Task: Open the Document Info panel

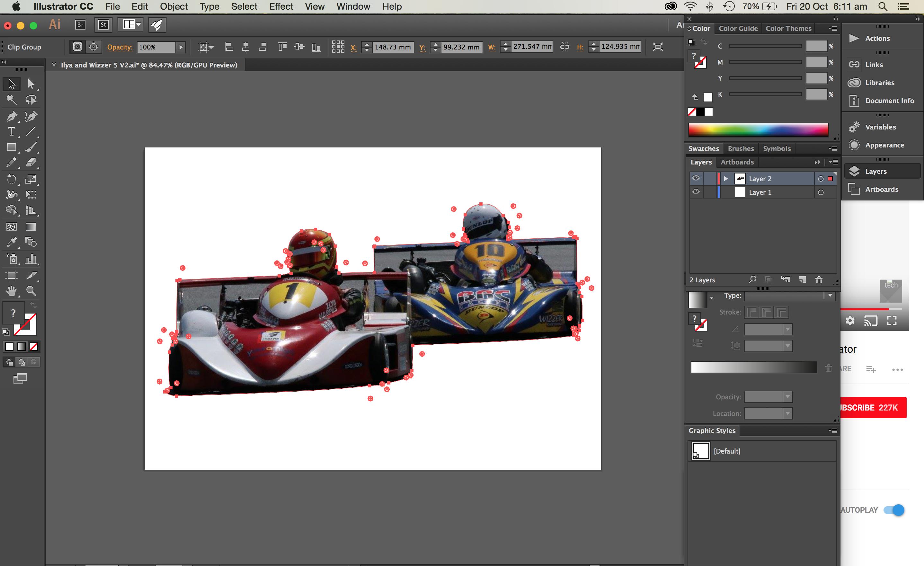Action: [x=890, y=101]
